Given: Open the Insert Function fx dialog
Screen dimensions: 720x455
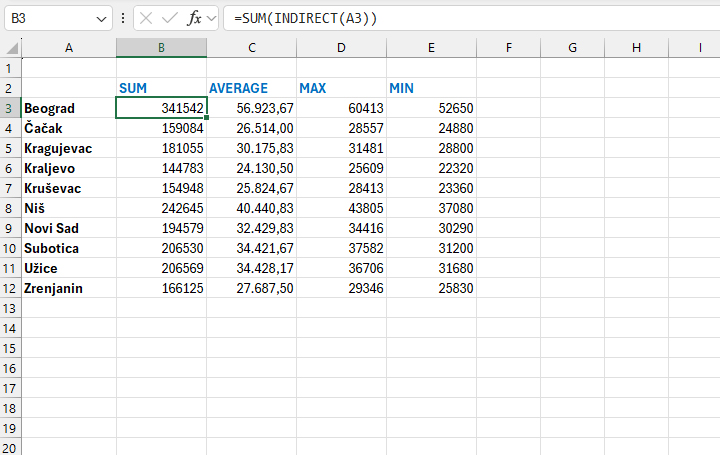Looking at the screenshot, I should coord(194,18).
